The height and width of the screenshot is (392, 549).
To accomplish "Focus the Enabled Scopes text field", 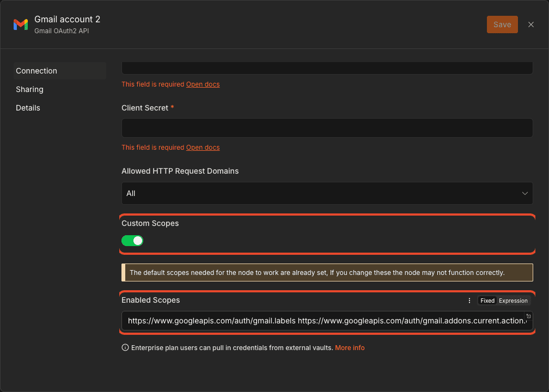I will pyautogui.click(x=327, y=321).
